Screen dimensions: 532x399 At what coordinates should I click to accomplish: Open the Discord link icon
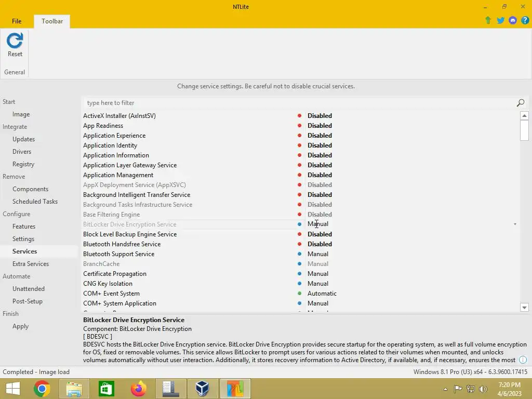[513, 20]
